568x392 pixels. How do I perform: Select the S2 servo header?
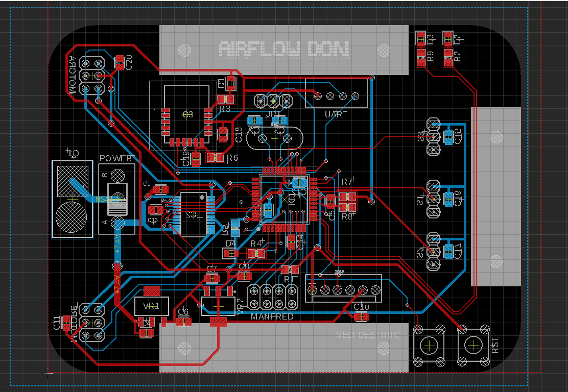pos(433,252)
